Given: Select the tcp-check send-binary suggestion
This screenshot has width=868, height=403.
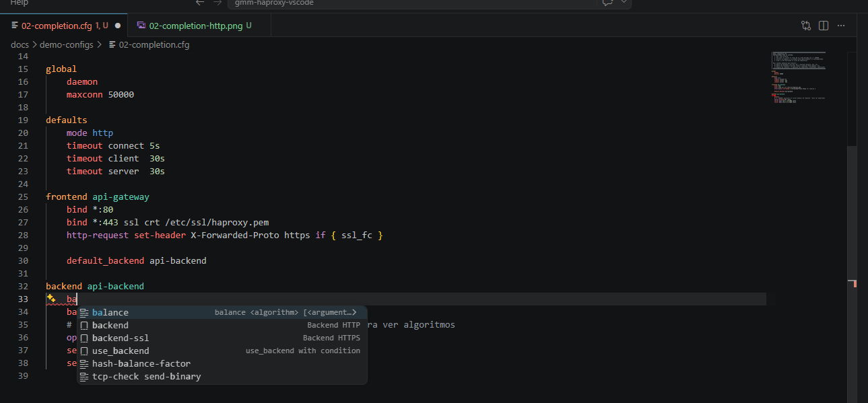Looking at the screenshot, I should [x=142, y=376].
